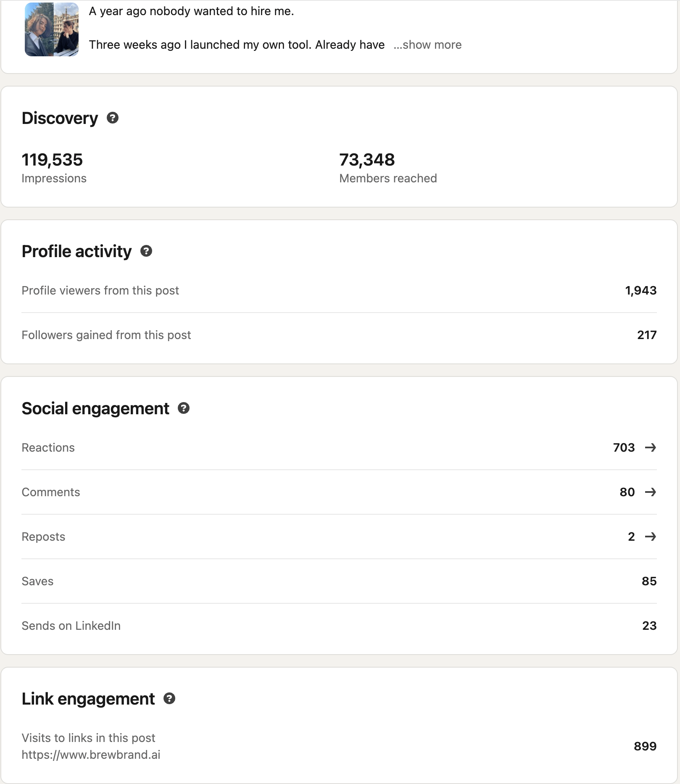
Task: Open Comments details via the arrow icon
Action: pos(650,492)
